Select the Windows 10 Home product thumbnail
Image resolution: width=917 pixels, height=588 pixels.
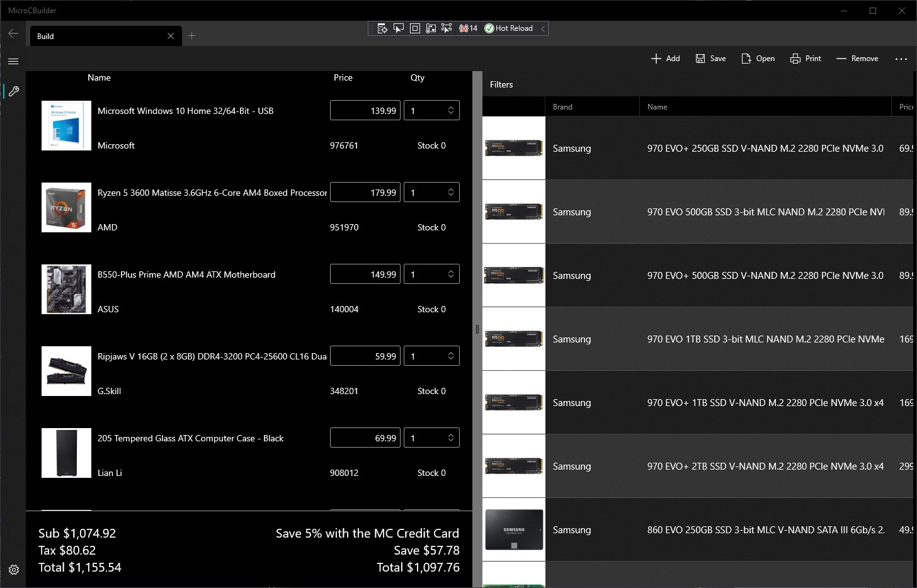point(66,125)
